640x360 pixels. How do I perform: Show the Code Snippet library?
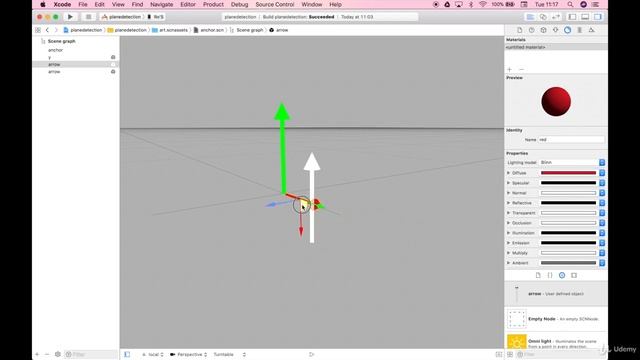(x=550, y=276)
